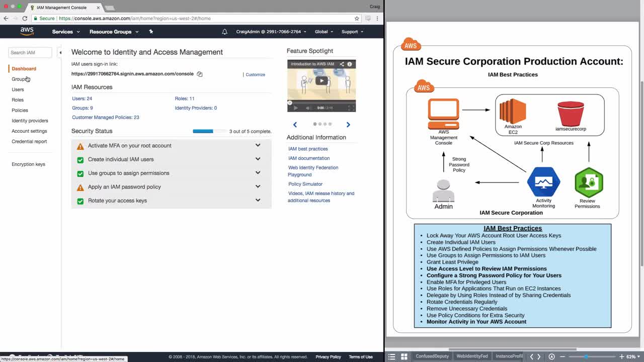
Task: Click the Search IAM input field
Action: click(30, 52)
